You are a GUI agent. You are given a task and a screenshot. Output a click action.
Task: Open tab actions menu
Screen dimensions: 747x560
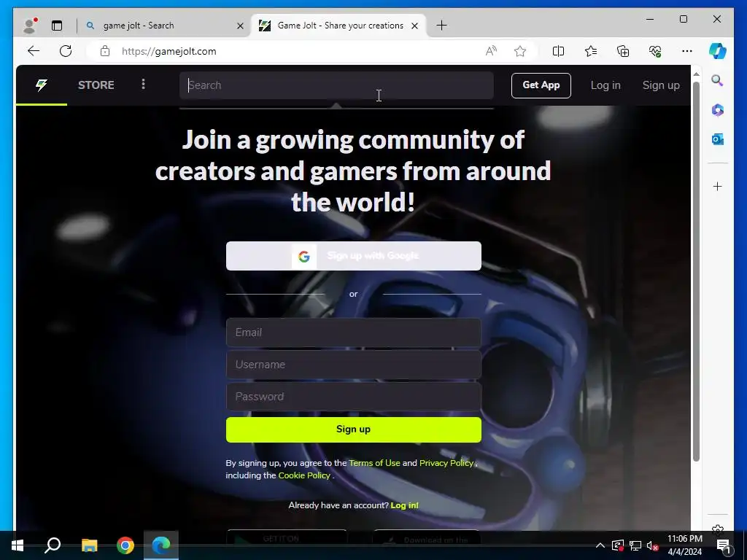click(x=57, y=26)
